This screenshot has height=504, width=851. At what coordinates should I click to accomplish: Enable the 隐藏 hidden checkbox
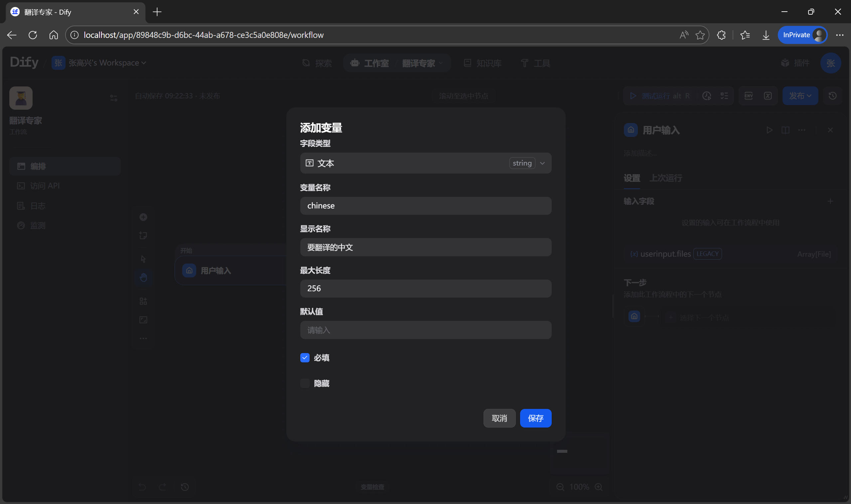(x=305, y=383)
